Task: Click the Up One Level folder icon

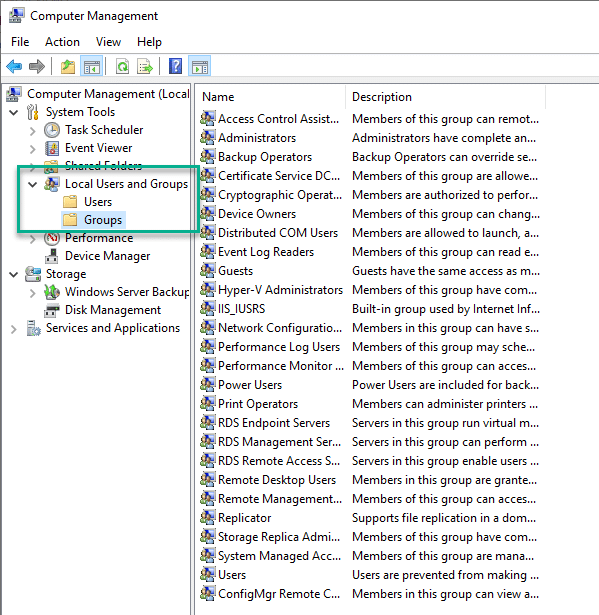Action: (x=68, y=66)
